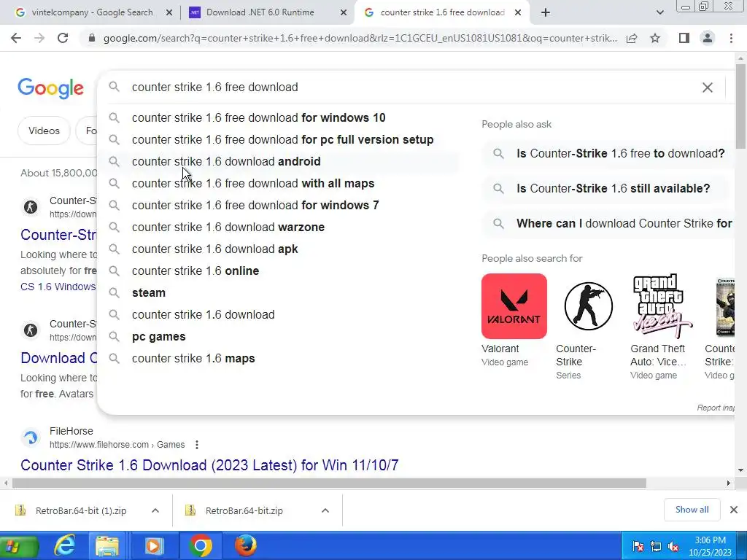Viewport: 747px width, 560px height.
Task: Click the Chrome taskbar icon
Action: 200,545
